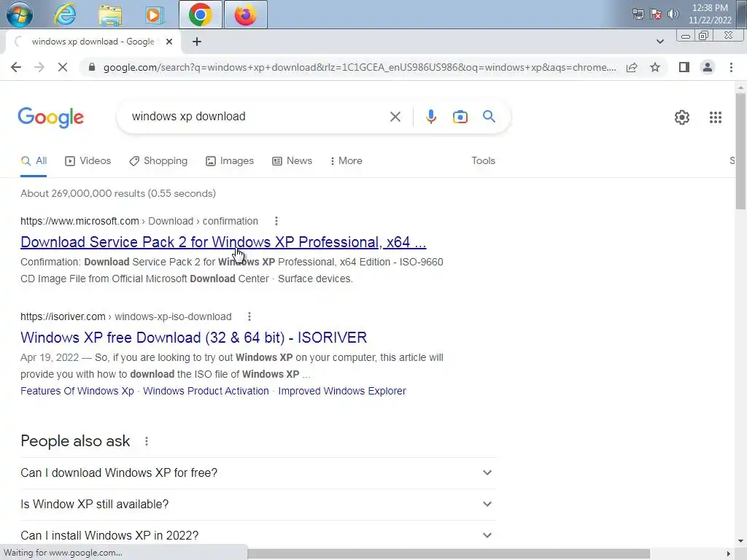Expand 'Can I install Windows XP in 2022?'
This screenshot has width=747, height=560.
click(x=258, y=536)
